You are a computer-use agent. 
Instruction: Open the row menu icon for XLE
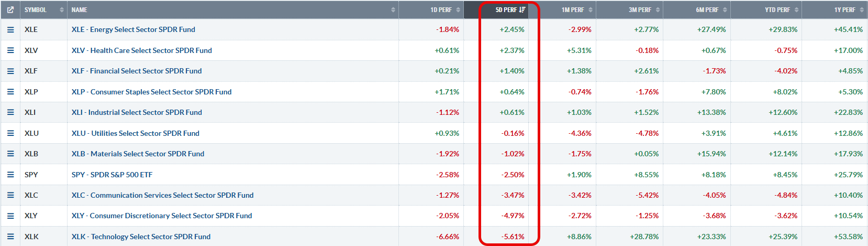point(10,30)
